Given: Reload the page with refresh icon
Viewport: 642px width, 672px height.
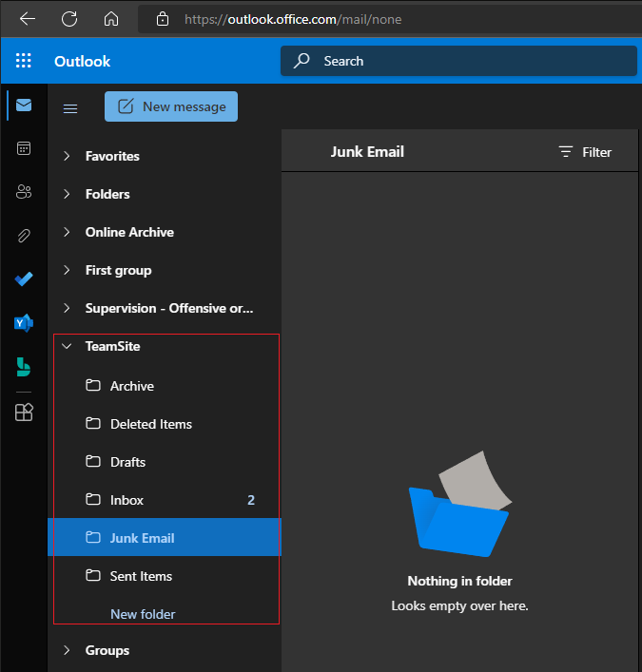Looking at the screenshot, I should pos(69,19).
